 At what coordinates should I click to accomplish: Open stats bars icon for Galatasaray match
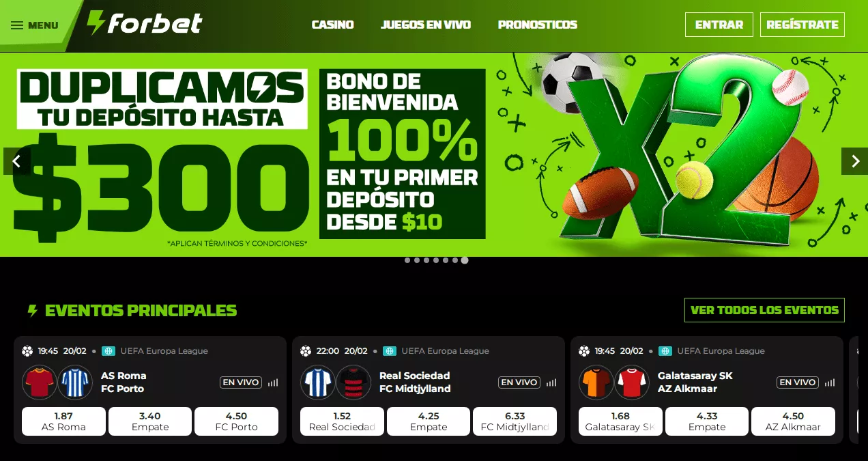pos(830,382)
